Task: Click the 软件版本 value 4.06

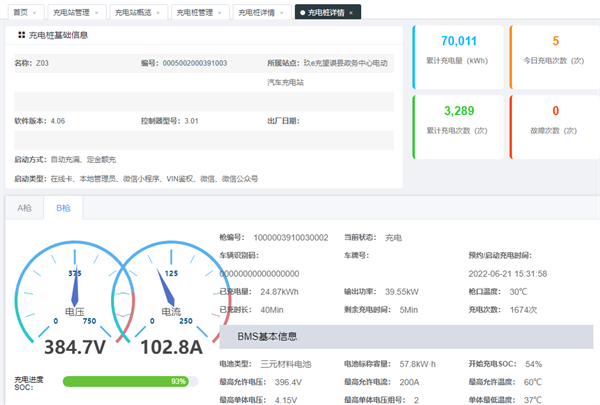Action: click(58, 121)
